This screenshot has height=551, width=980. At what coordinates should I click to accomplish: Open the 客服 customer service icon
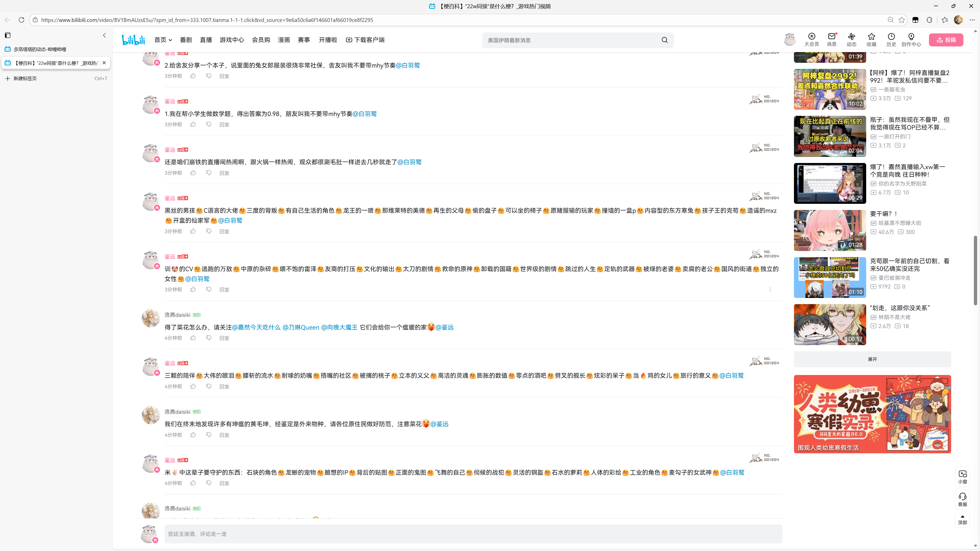962,499
